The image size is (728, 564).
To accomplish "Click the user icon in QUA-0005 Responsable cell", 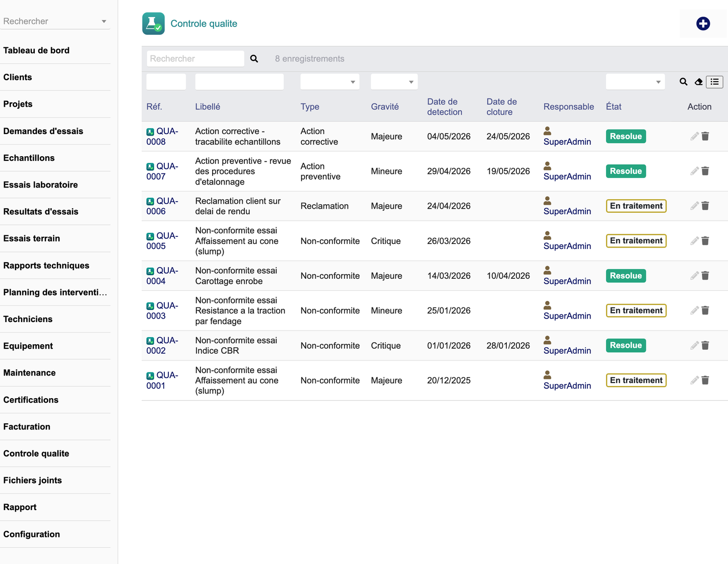I will click(547, 235).
